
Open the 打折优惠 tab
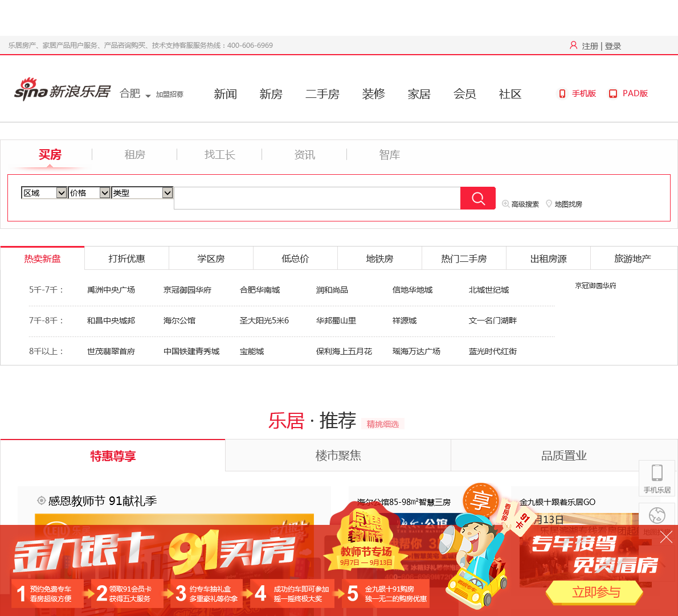(x=126, y=258)
